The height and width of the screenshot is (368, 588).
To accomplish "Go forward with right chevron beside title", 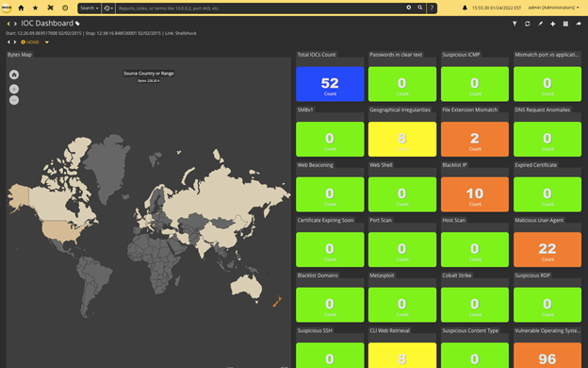I will pyautogui.click(x=15, y=24).
